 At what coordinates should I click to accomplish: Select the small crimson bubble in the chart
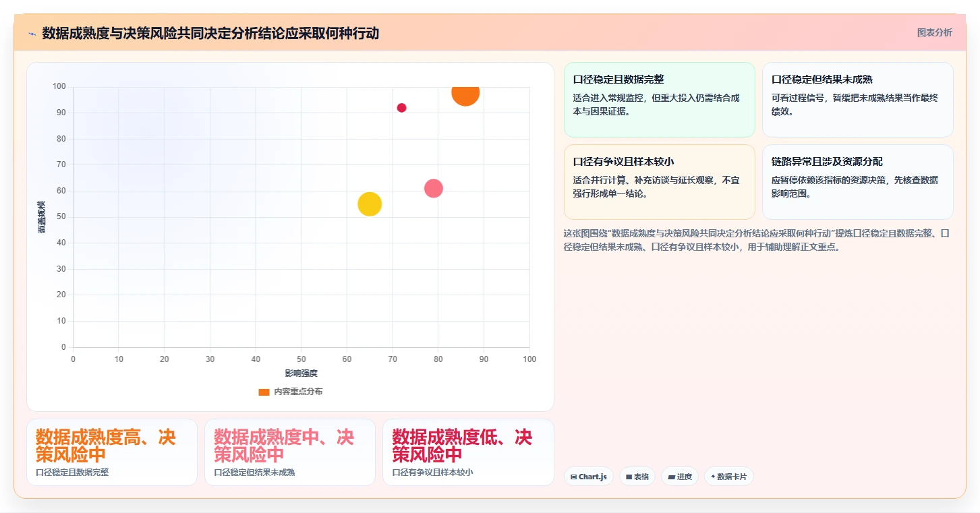pyautogui.click(x=401, y=108)
